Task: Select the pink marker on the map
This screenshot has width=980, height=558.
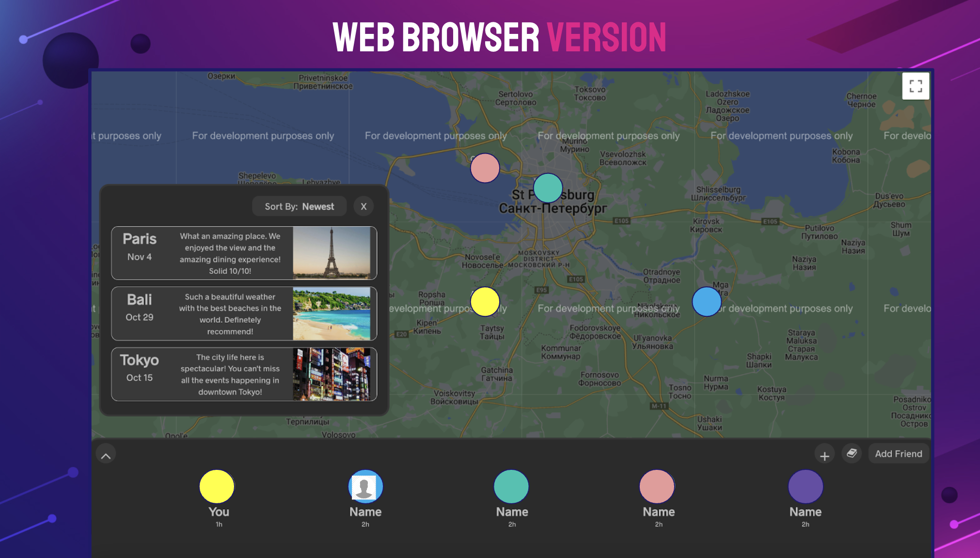Action: click(485, 168)
